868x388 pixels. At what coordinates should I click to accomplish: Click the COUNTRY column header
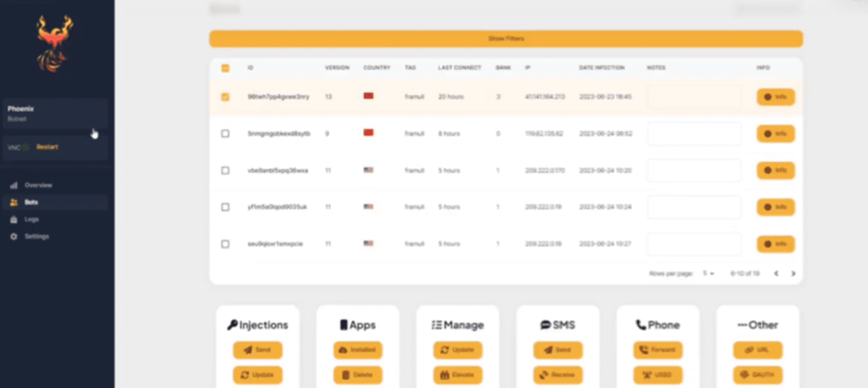(377, 67)
